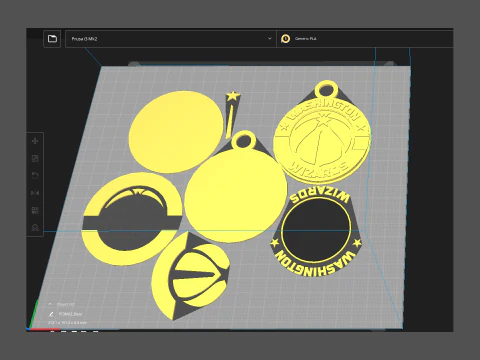Open the file folder icon

(52, 39)
